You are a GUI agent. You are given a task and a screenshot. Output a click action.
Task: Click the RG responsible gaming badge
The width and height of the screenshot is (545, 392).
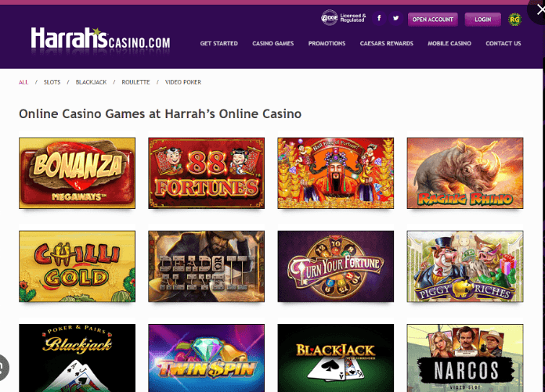pyautogui.click(x=514, y=20)
